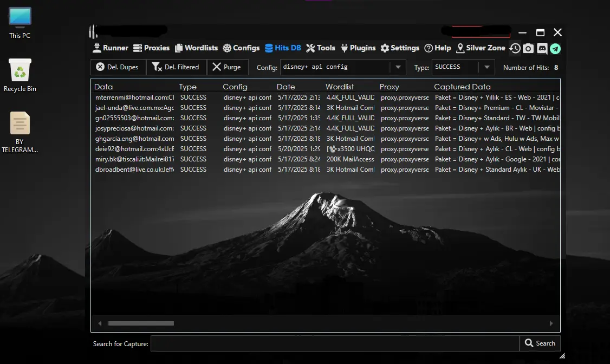Image resolution: width=610 pixels, height=364 pixels.
Task: Click the window resize grip icon
Action: pyautogui.click(x=562, y=355)
